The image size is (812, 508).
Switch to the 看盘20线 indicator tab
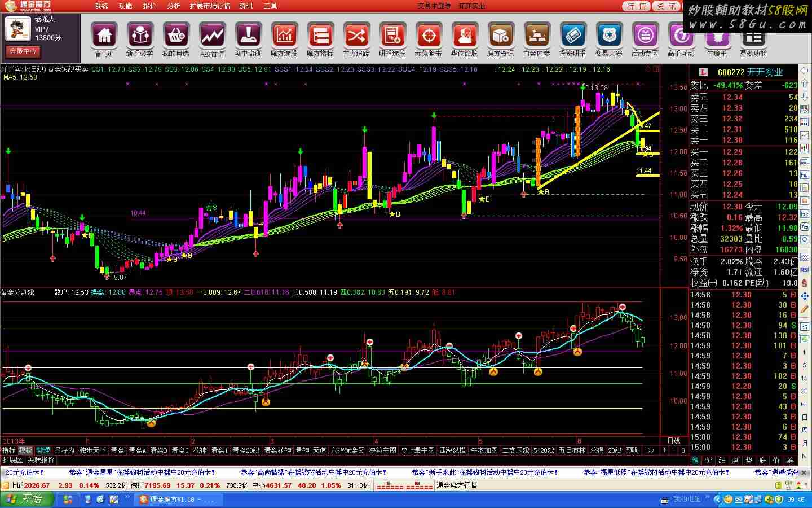pyautogui.click(x=246, y=450)
